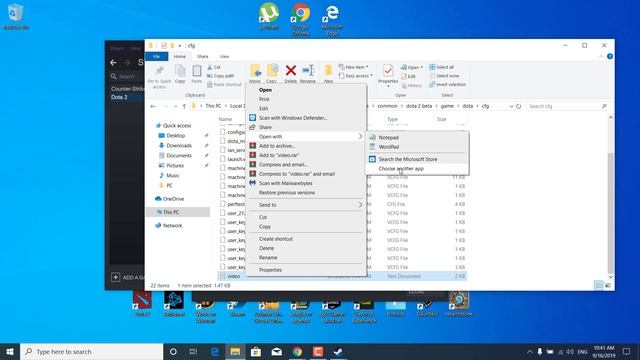The width and height of the screenshot is (640, 360).
Task: Choose Scan with Windows Defender
Action: coord(293,118)
